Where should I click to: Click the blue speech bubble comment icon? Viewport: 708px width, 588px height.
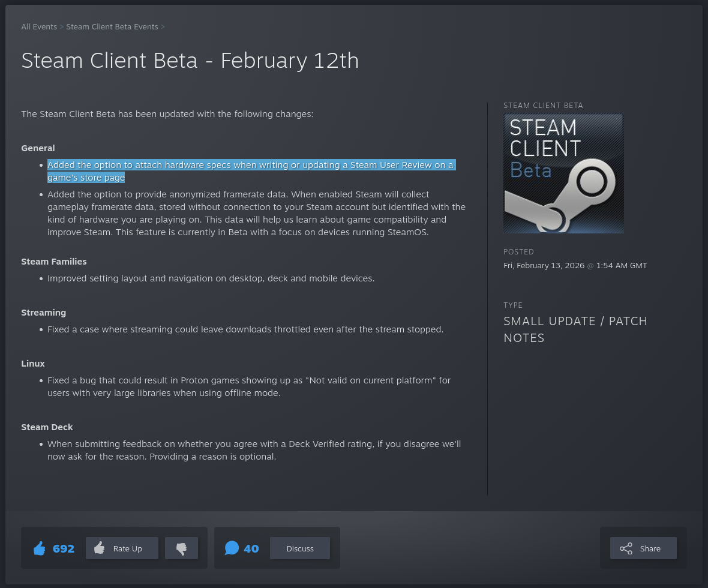pyautogui.click(x=232, y=548)
